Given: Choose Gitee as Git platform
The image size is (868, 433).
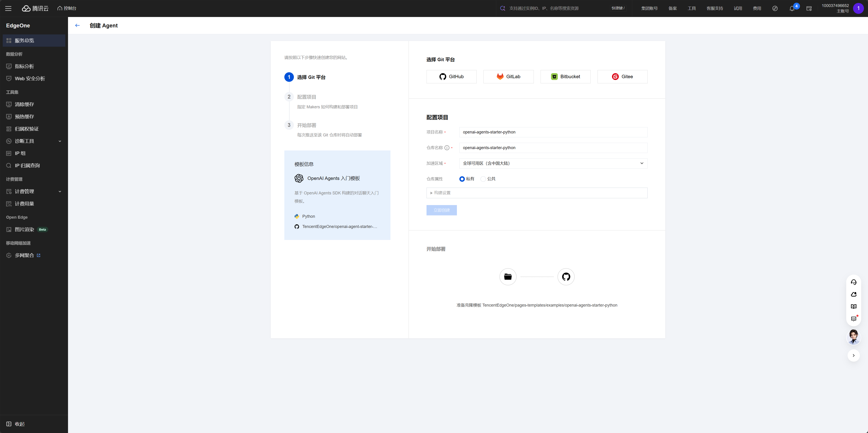Looking at the screenshot, I should (622, 77).
